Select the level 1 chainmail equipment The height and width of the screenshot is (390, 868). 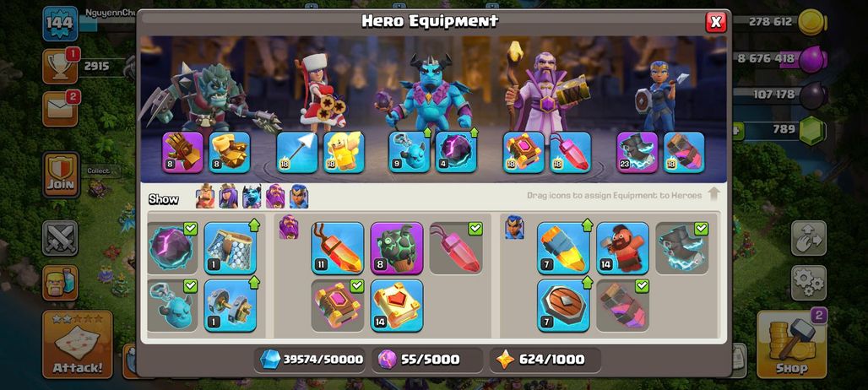coord(230,248)
